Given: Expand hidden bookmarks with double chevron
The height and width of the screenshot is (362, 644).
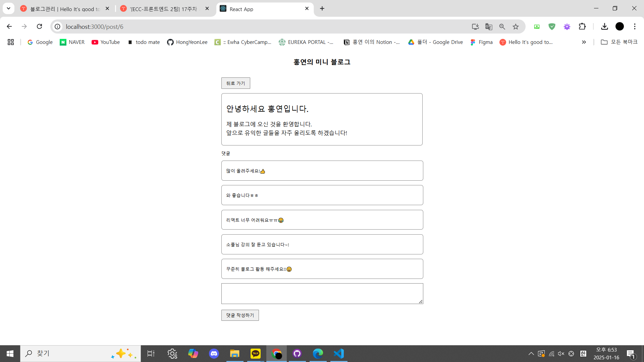Looking at the screenshot, I should pos(584,42).
